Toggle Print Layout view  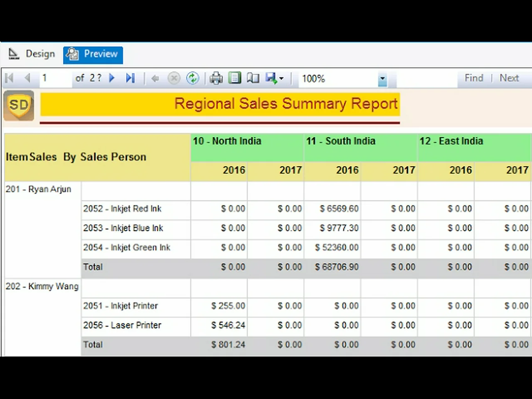coord(235,78)
